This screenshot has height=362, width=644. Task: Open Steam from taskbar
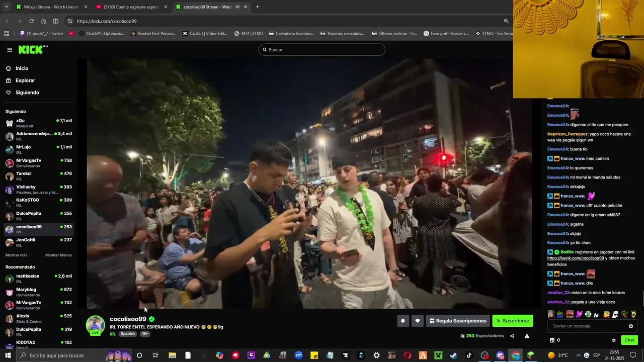(453, 355)
